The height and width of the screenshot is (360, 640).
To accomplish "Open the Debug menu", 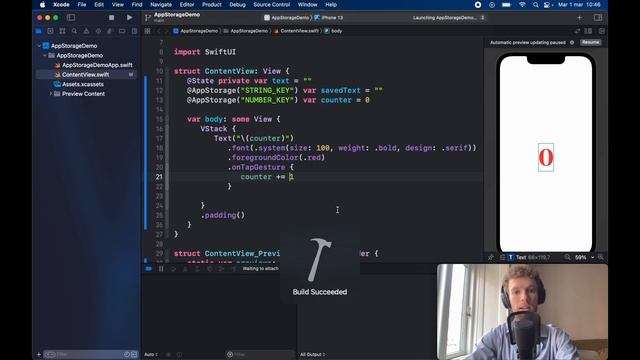I will tap(237, 5).
